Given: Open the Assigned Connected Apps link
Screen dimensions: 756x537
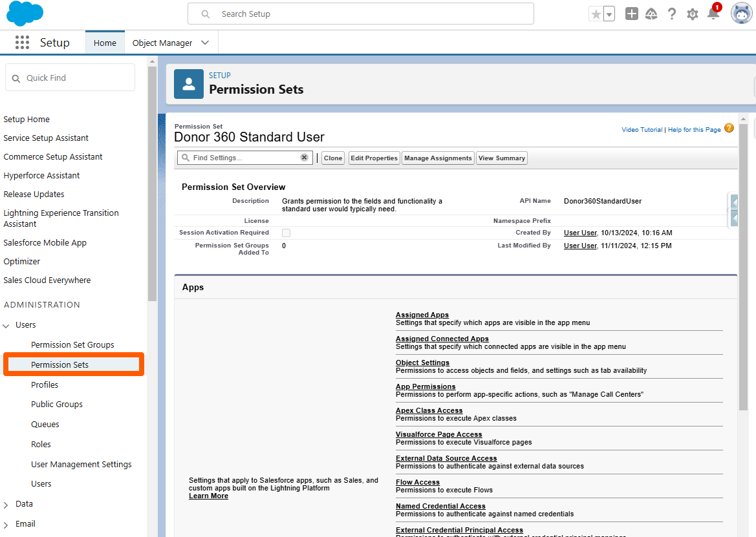Looking at the screenshot, I should [x=442, y=339].
